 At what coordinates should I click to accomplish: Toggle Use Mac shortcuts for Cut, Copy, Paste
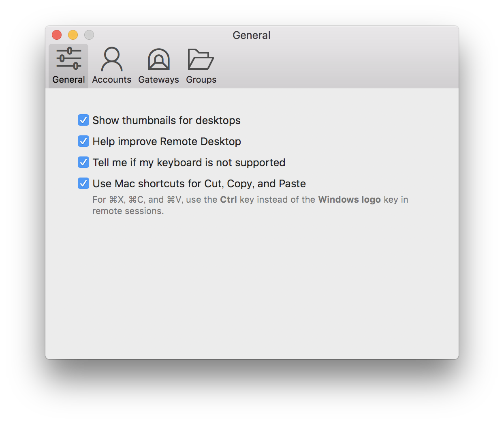point(83,184)
